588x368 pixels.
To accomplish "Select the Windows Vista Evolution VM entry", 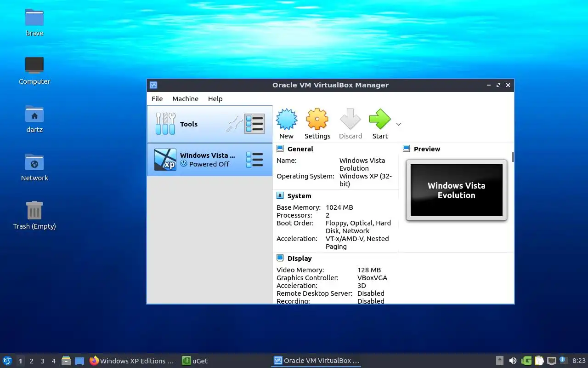I will click(x=210, y=160).
